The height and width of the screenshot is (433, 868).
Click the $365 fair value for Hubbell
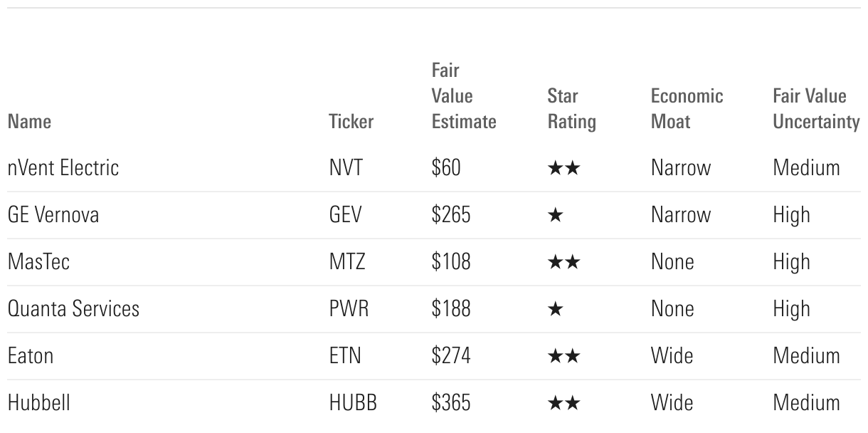[x=451, y=403]
